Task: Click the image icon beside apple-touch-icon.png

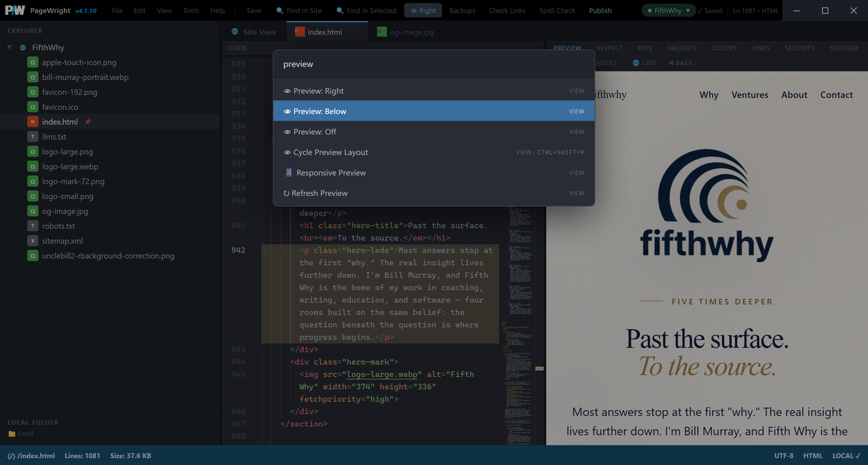Action: pyautogui.click(x=33, y=62)
